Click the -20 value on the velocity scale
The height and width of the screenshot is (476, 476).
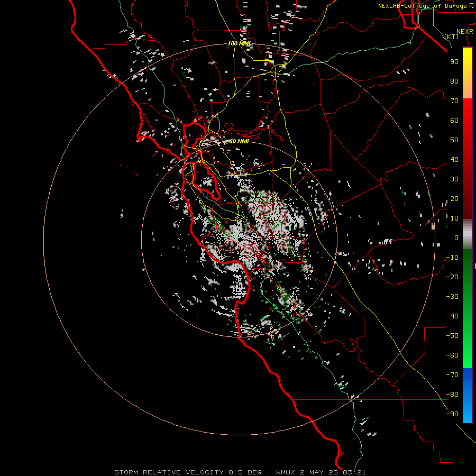(x=452, y=277)
